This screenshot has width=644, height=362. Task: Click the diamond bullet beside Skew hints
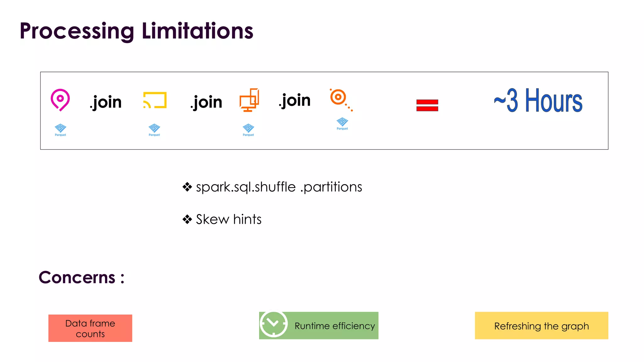click(x=187, y=219)
